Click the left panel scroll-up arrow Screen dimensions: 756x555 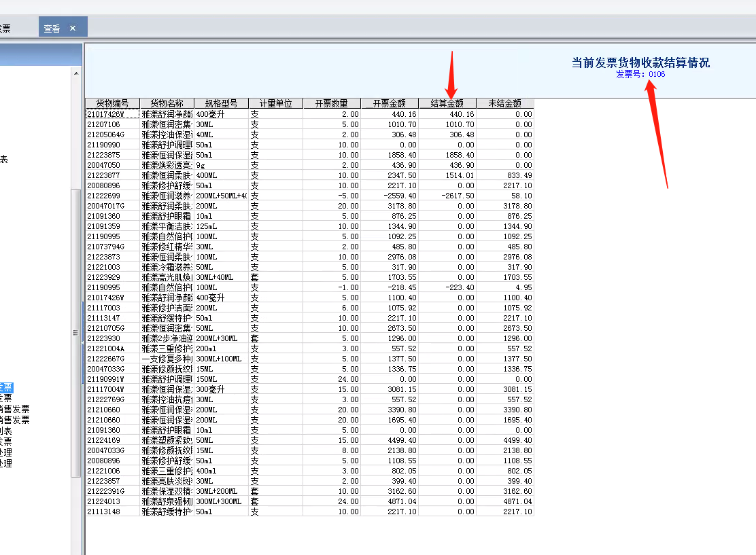click(76, 73)
